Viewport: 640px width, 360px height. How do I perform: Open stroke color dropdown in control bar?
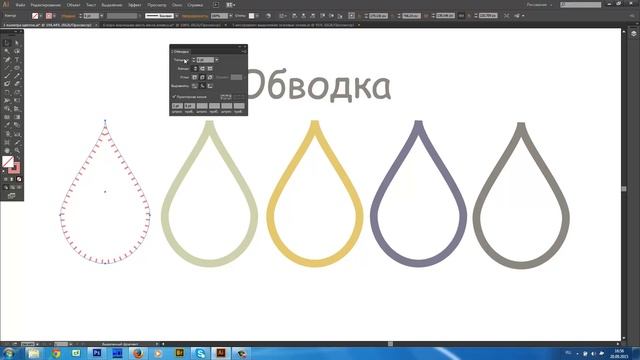55,16
